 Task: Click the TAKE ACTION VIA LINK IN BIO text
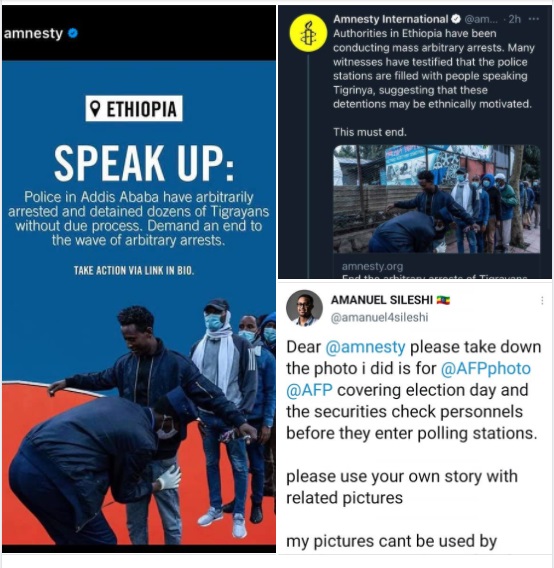point(134,270)
